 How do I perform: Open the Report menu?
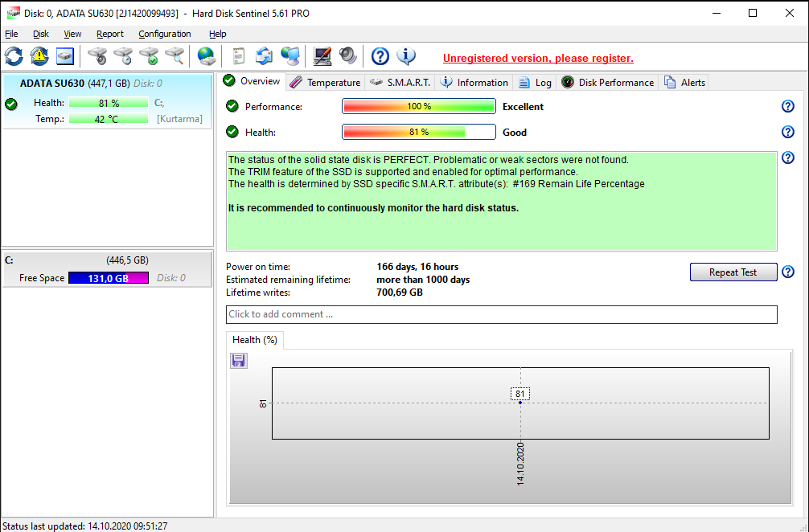(110, 34)
